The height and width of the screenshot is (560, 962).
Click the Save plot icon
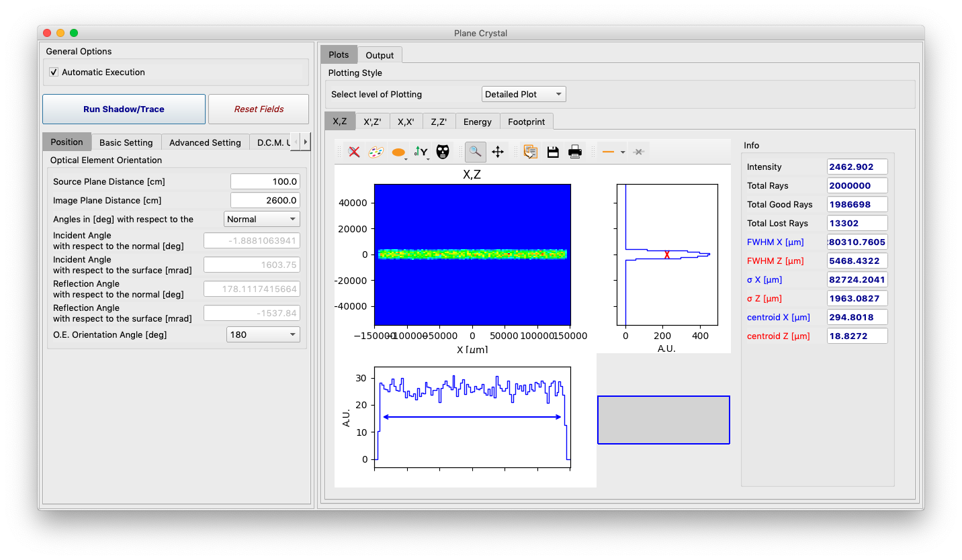[x=553, y=152]
